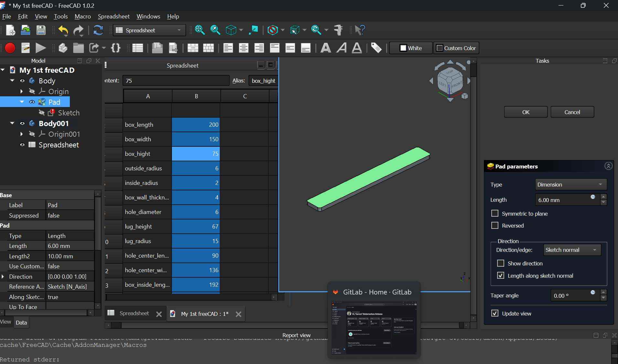Open the Direction/edge Sketch normal dropdown

572,250
